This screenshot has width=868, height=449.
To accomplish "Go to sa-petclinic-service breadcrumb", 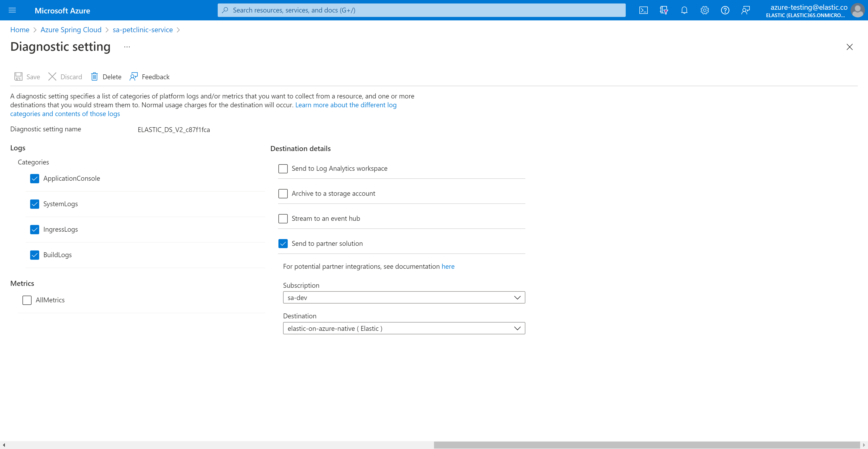I will click(143, 30).
